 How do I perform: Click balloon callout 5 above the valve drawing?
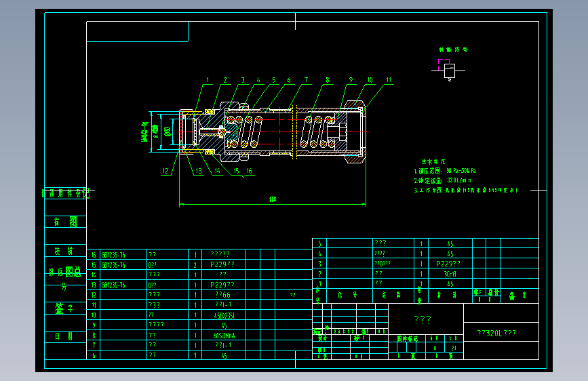coord(274,80)
